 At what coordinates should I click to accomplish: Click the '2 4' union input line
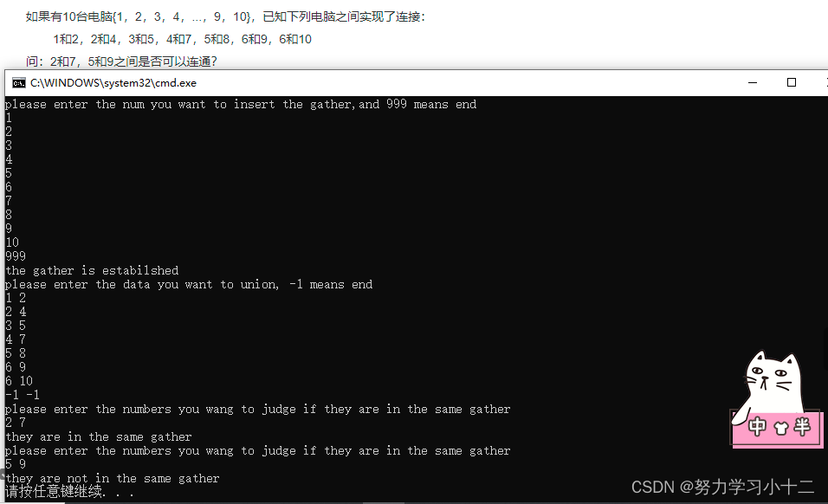pos(16,312)
